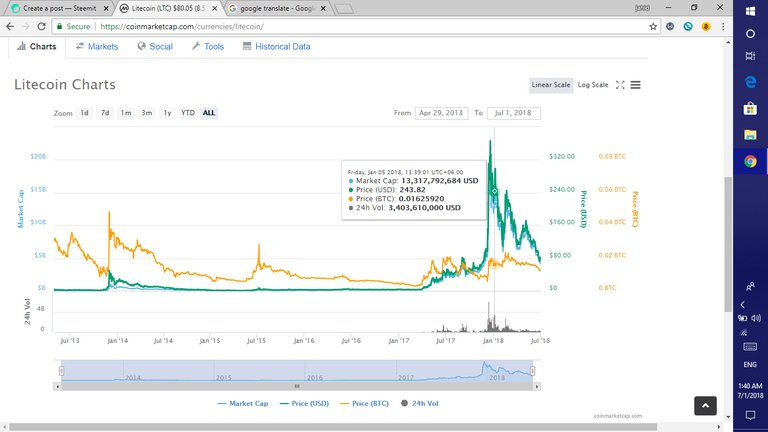Viewport: 768px width, 432px height.
Task: Open the chart hamburger export menu
Action: point(636,85)
